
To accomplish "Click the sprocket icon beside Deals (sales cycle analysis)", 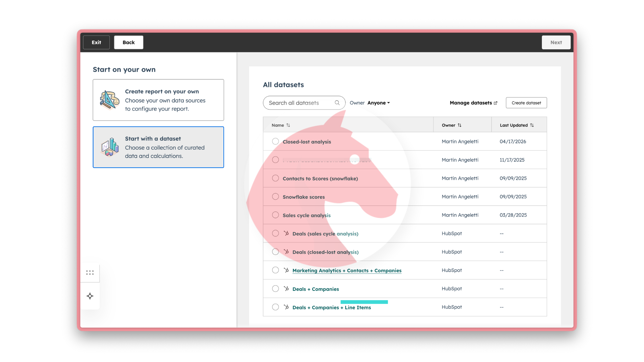I will (x=286, y=233).
